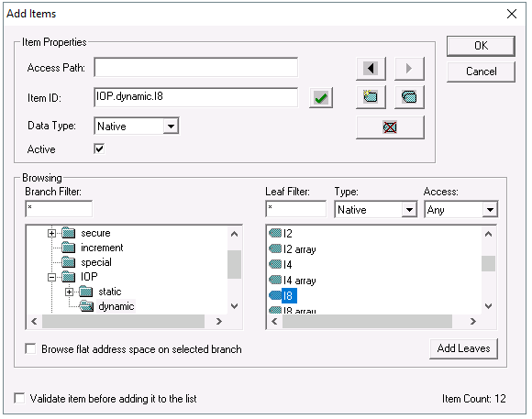This screenshot has width=532, height=419.
Task: Click branch tree vertical scrollbar up arrow
Action: pyautogui.click(x=234, y=234)
